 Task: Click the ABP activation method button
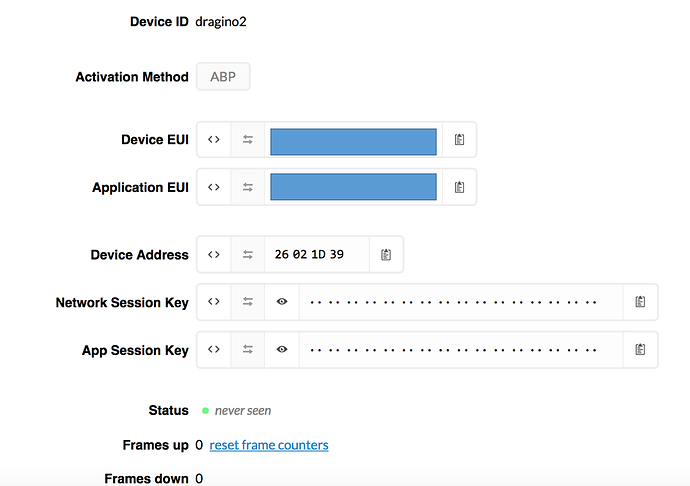223,77
